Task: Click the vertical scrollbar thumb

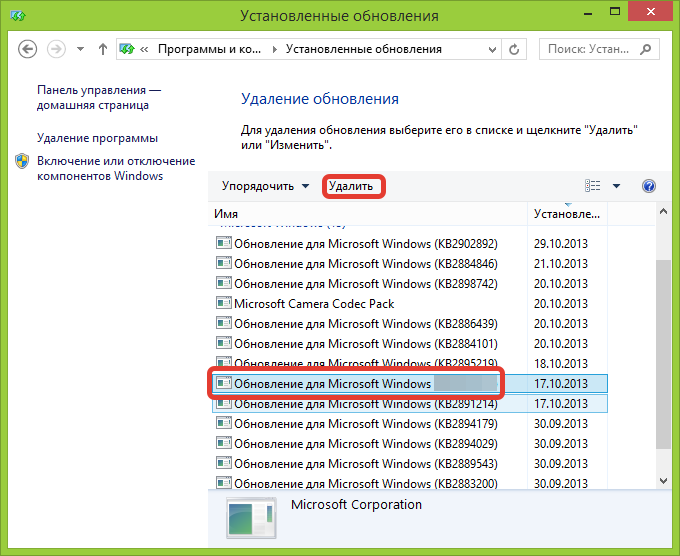Action: pyautogui.click(x=664, y=355)
